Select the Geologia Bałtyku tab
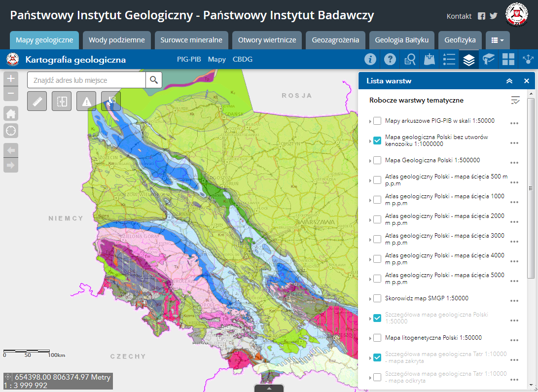This screenshot has width=538, height=392. [x=402, y=40]
